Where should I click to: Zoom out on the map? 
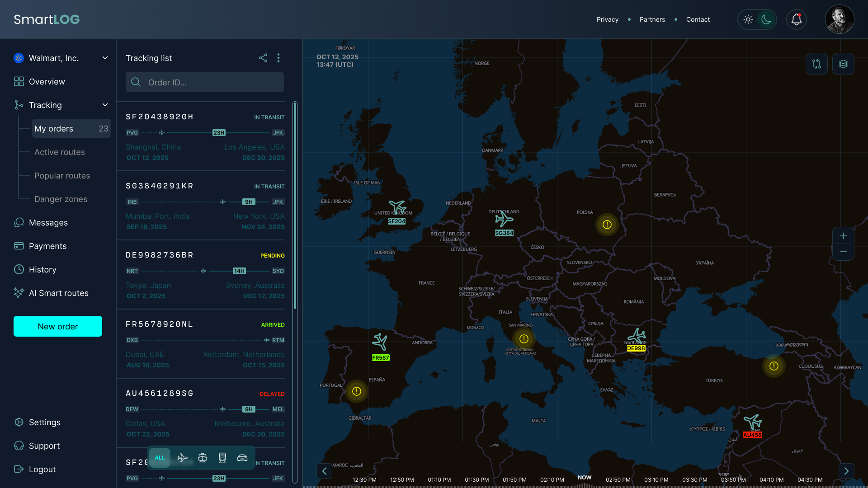coord(844,252)
